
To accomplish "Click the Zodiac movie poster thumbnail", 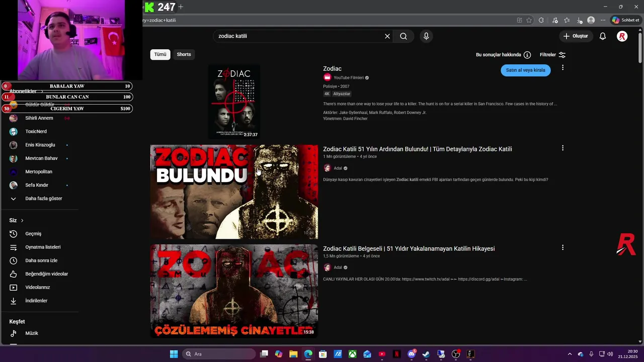I will (x=234, y=102).
